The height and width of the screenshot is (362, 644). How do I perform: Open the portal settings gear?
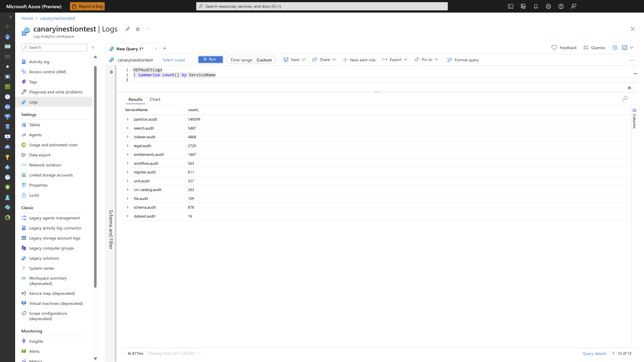coord(548,6)
